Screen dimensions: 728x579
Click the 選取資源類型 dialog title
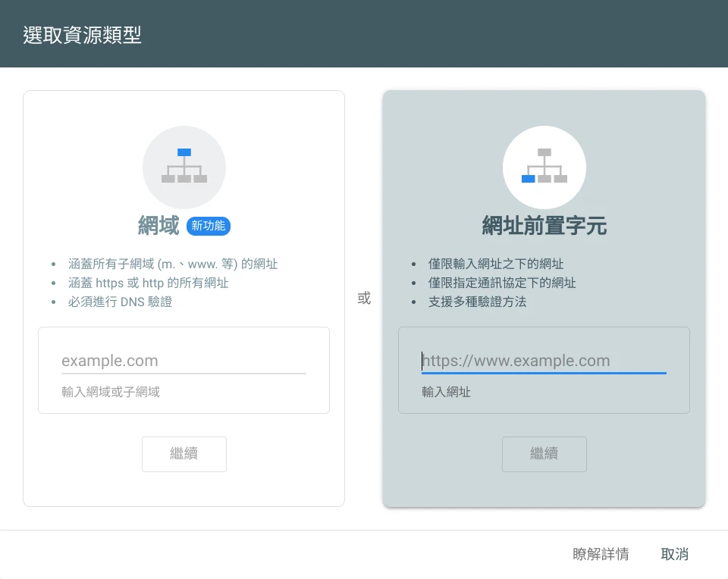82,35
